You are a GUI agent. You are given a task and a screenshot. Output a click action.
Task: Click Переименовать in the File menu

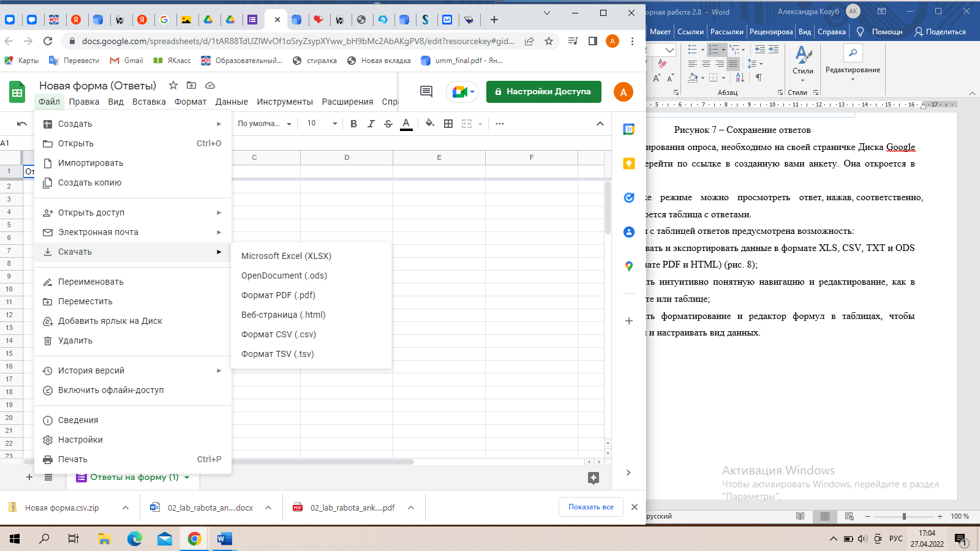133,282
